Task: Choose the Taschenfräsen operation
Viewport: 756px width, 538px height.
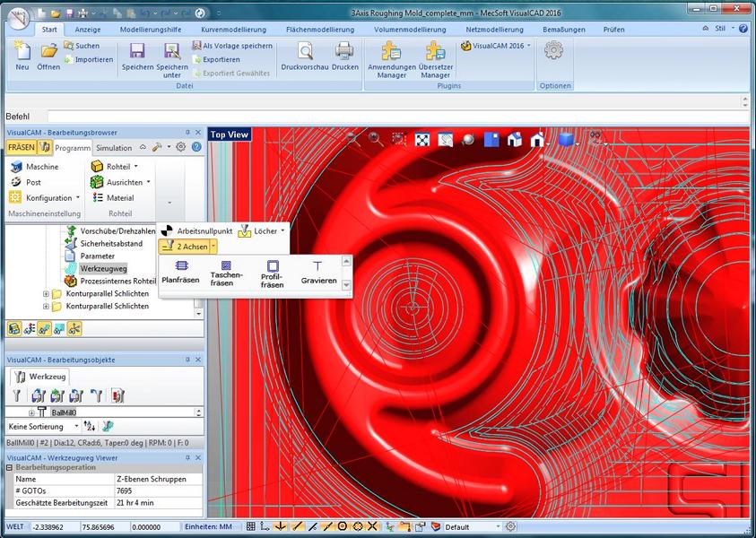Action: pos(226,273)
